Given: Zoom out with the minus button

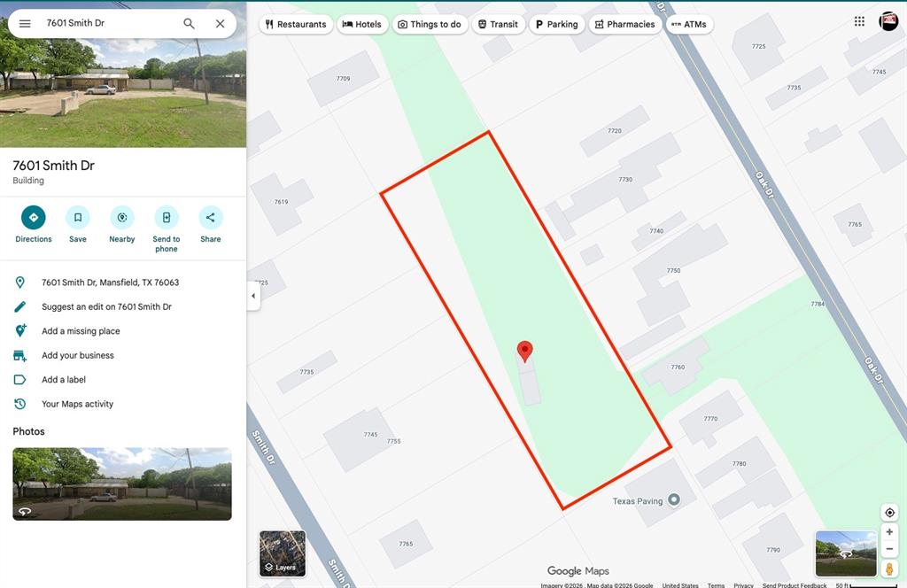Looking at the screenshot, I should tap(889, 549).
